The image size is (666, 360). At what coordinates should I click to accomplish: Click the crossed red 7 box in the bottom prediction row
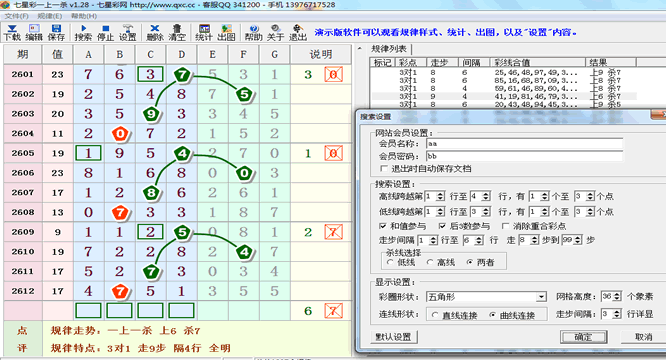[333, 311]
